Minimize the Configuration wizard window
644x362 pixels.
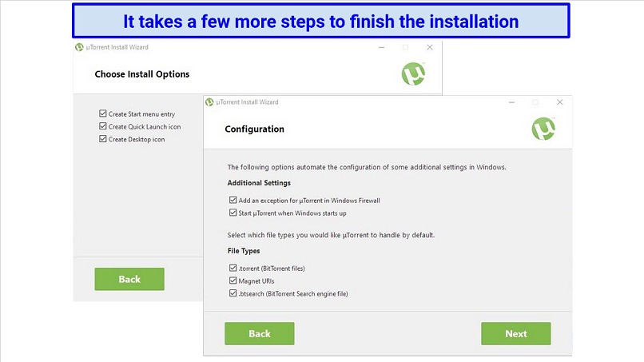(x=511, y=102)
